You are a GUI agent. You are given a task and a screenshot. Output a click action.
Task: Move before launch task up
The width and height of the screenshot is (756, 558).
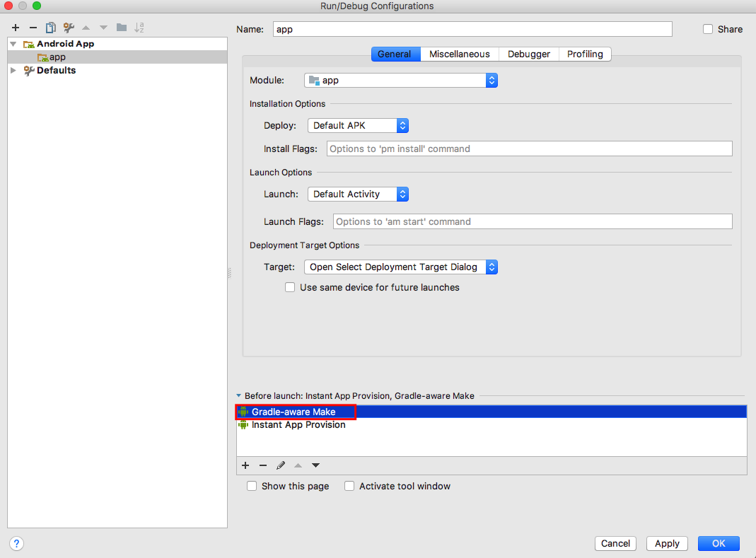298,465
